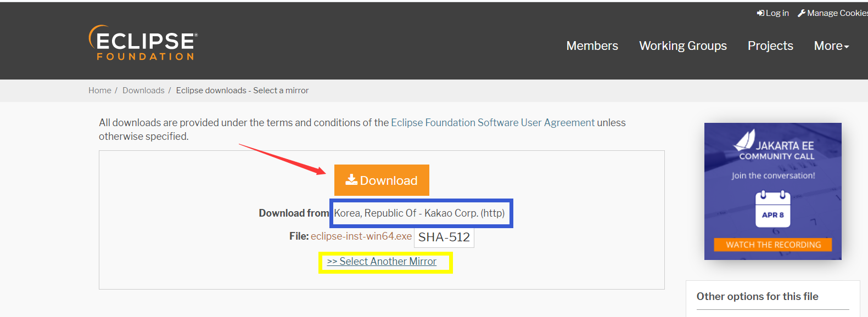Image resolution: width=868 pixels, height=317 pixels.
Task: Click the Kakao Corp mirror selection
Action: click(421, 213)
